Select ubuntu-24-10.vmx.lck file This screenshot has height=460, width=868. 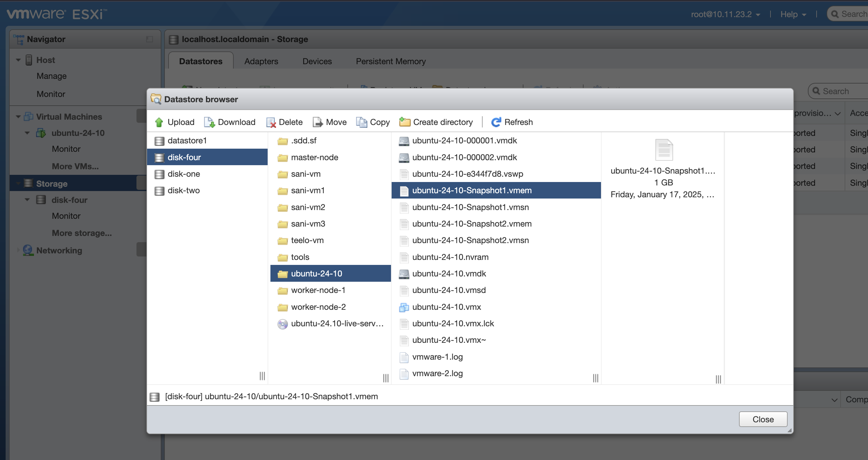[496, 324]
